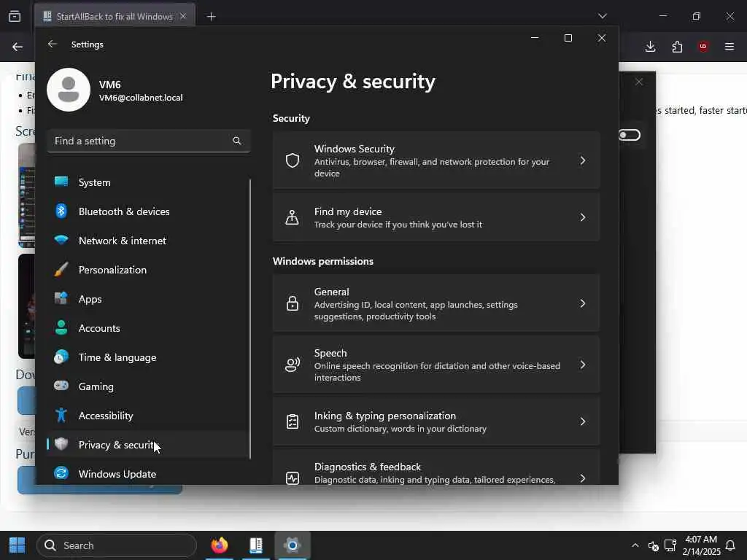Open the list all tabs dropdown
This screenshot has height=560, width=747.
(x=602, y=16)
